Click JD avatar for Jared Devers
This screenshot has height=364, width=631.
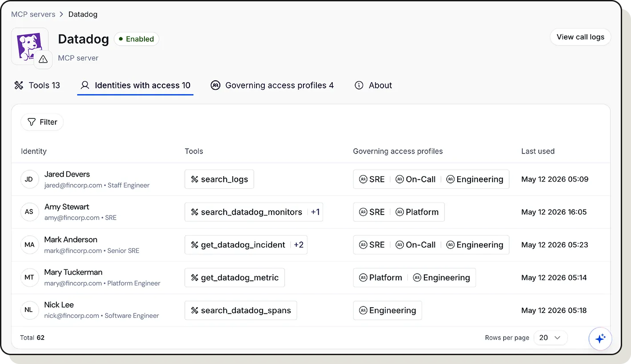pos(29,179)
